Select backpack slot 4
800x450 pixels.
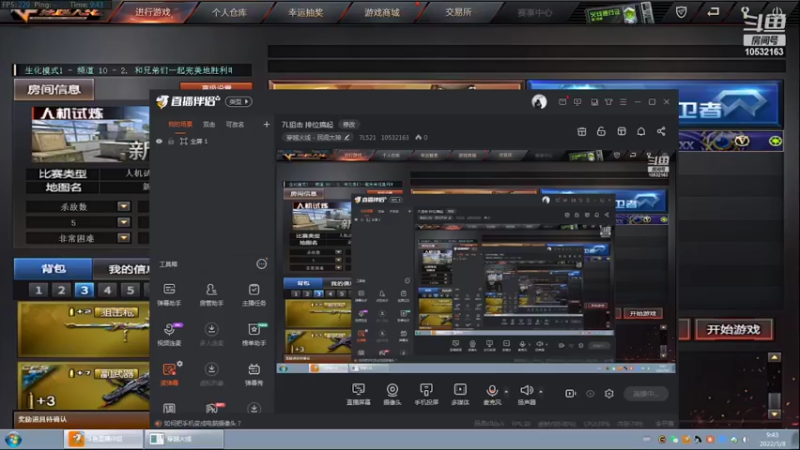coord(107,290)
